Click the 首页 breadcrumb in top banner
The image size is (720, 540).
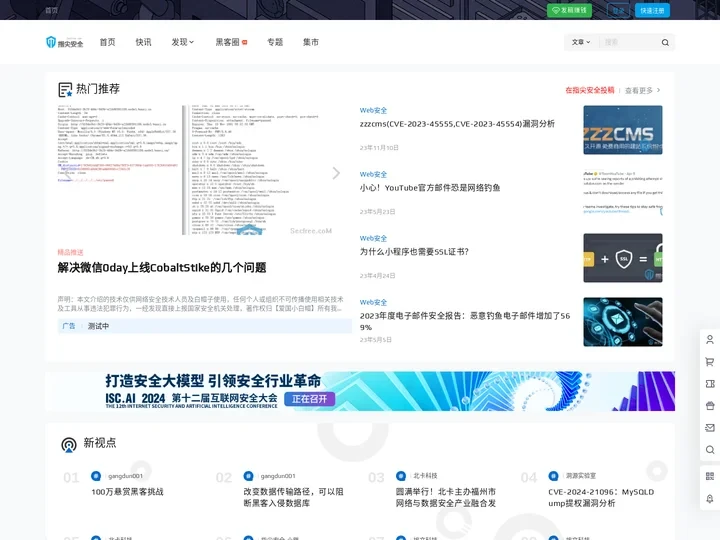[51, 10]
